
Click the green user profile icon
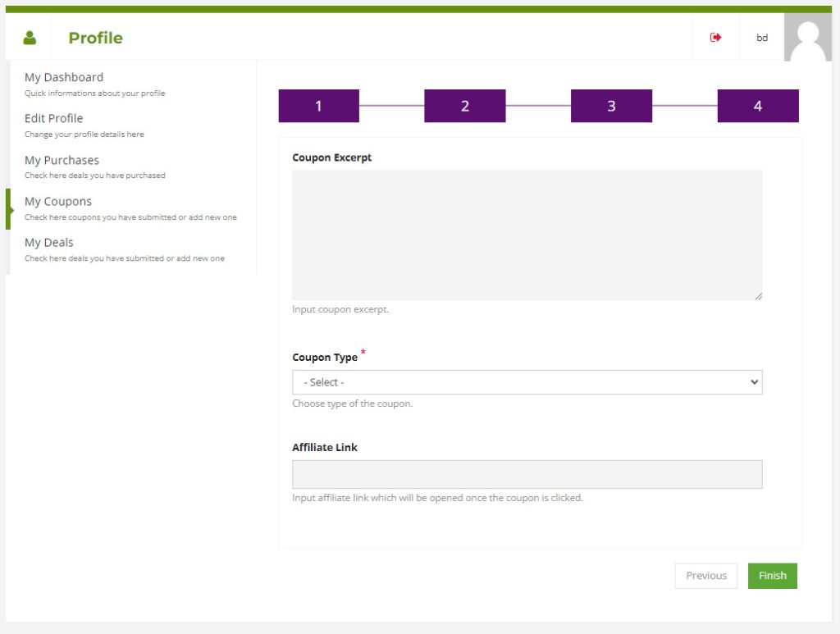[30, 38]
